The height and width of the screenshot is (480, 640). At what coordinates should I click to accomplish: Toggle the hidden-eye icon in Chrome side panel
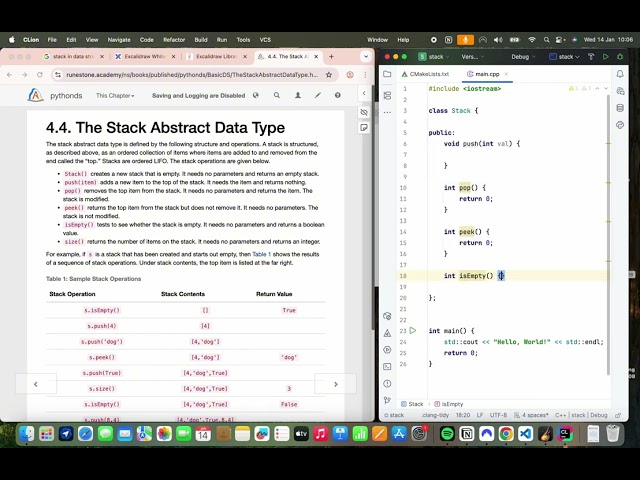click(364, 112)
